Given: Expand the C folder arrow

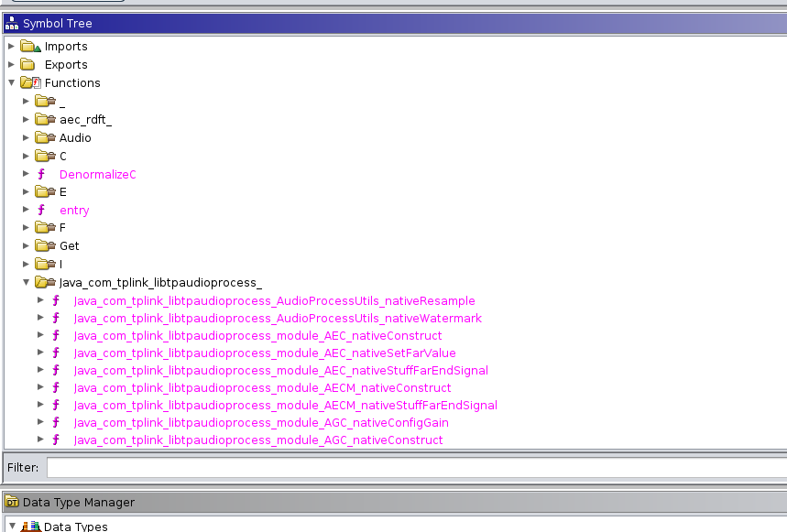Looking at the screenshot, I should 26,156.
